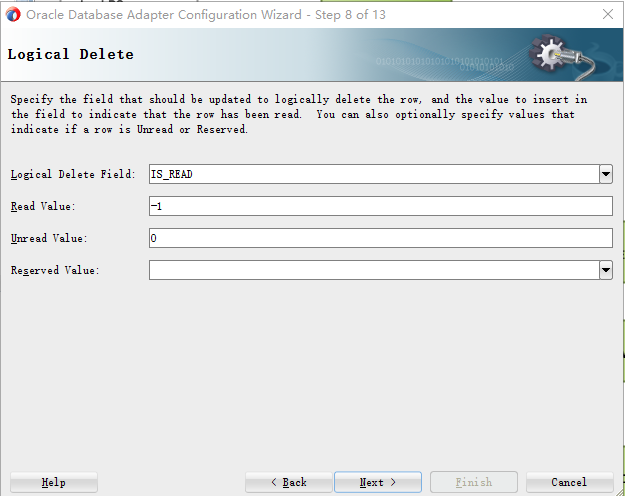Click the Oracle wizard title bar icon

(13, 15)
